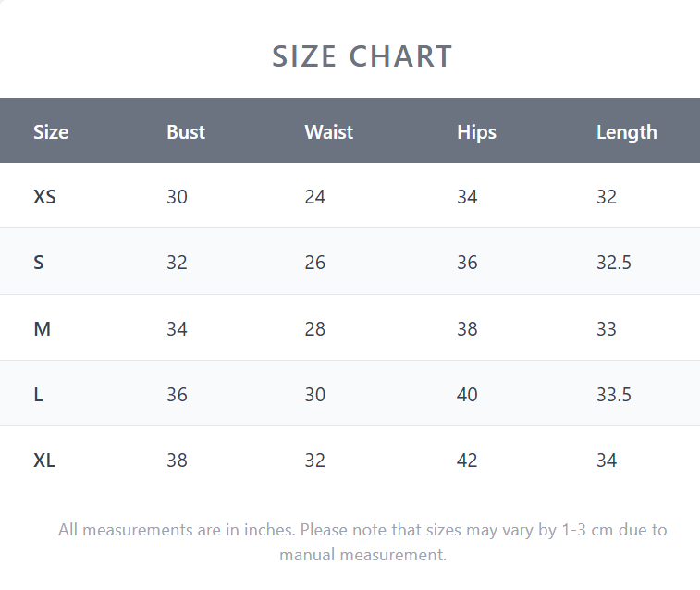Screen dimensions: 700x590
Task: Click the S size row label
Action: click(x=39, y=263)
